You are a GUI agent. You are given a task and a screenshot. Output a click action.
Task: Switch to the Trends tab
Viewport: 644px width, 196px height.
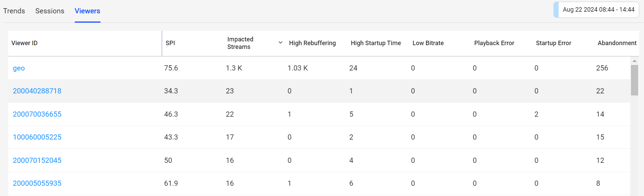point(14,11)
